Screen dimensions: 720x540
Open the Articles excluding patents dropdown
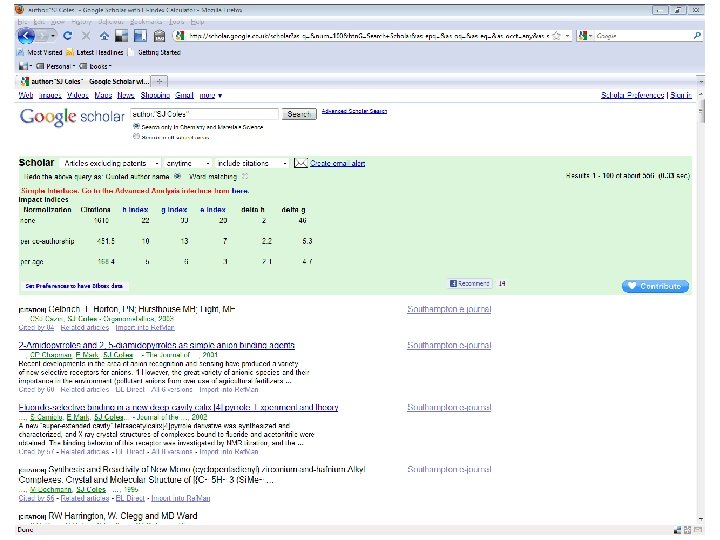[110, 163]
